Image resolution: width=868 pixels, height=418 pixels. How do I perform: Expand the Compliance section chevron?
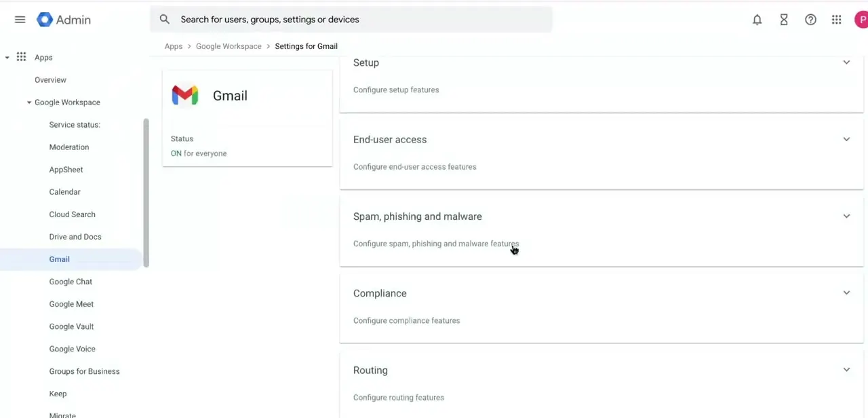pos(846,292)
